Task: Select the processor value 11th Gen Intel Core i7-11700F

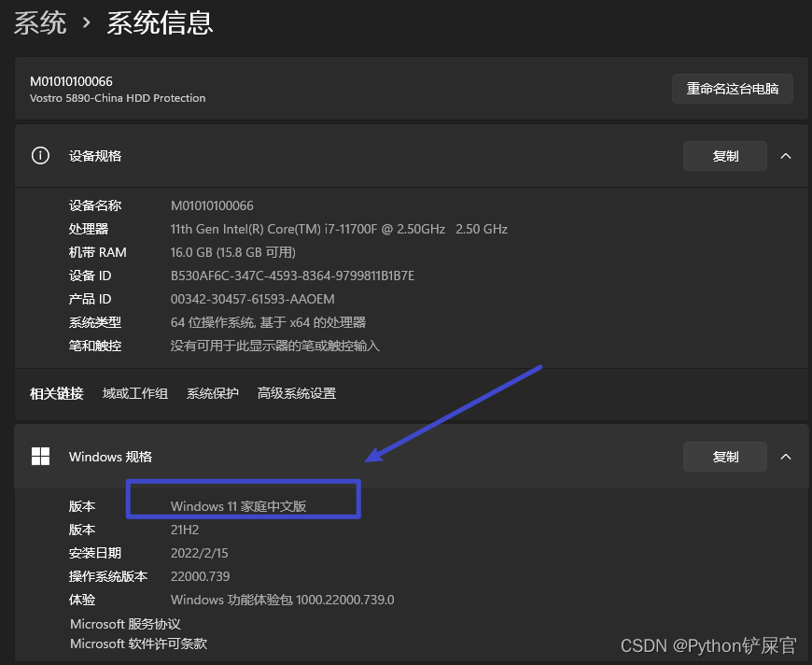Action: coord(339,229)
